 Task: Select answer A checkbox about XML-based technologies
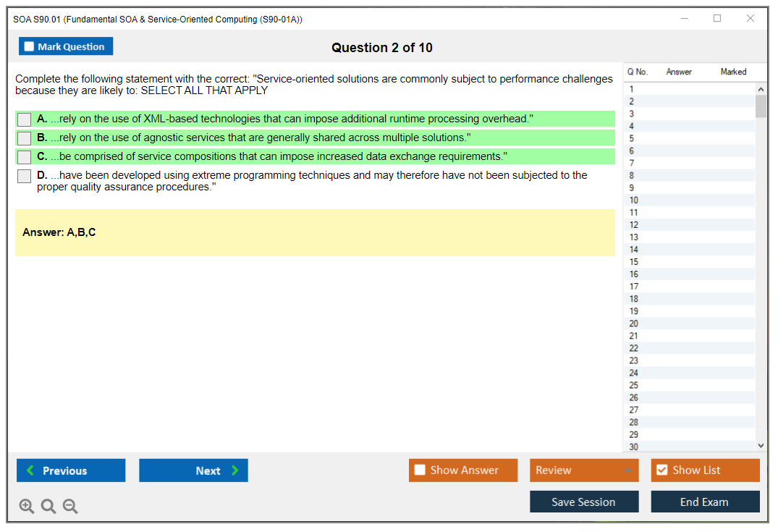(x=24, y=119)
